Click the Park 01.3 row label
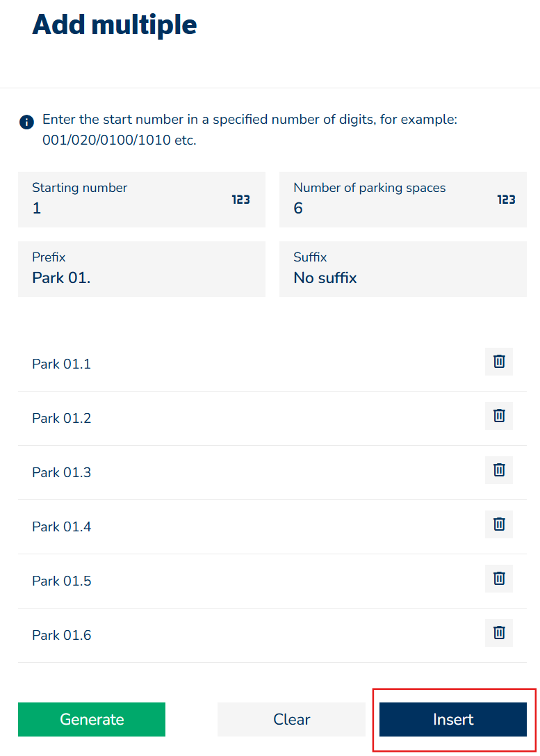This screenshot has width=540, height=756. coord(62,472)
